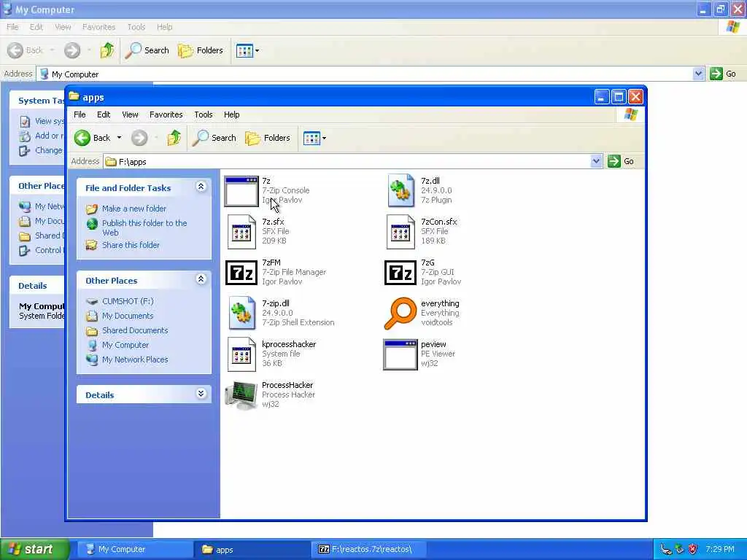Click Go button in My Computer window
The height and width of the screenshot is (560, 747).
click(723, 74)
